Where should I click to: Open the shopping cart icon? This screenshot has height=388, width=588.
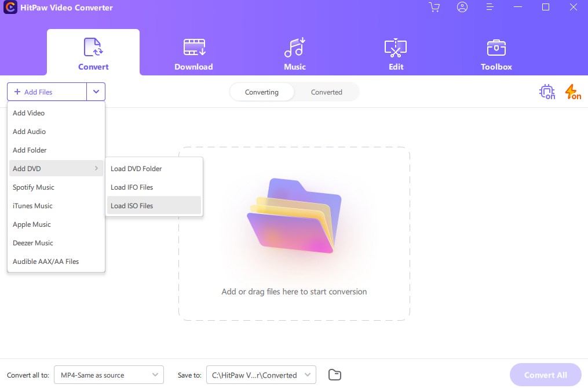pyautogui.click(x=434, y=7)
